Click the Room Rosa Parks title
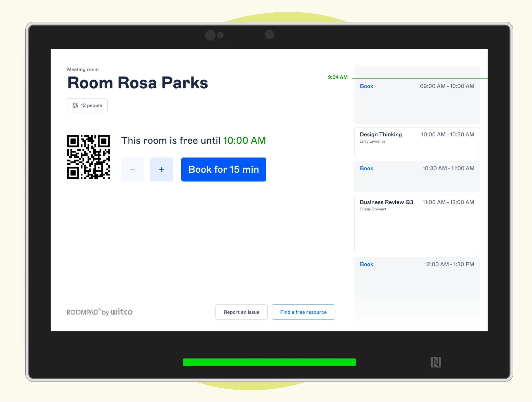Screen dimensions: 532x402 pos(137,83)
